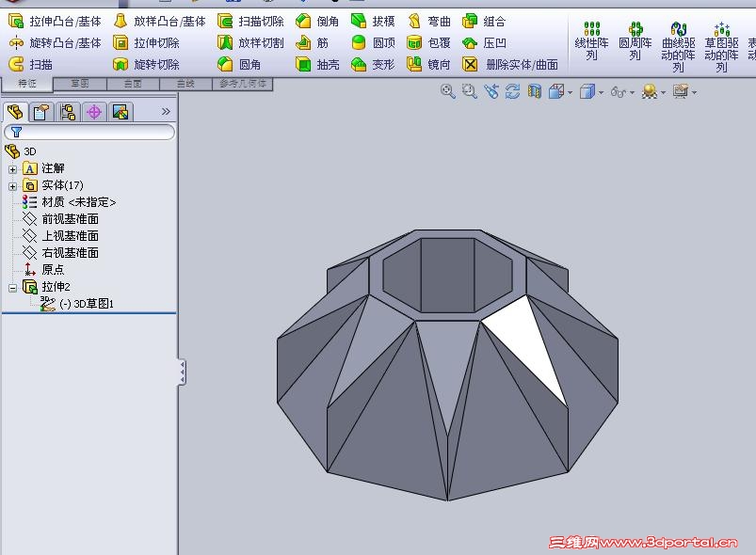Image resolution: width=756 pixels, height=555 pixels.
Task: Open the DimXpertManager crosshair tab
Action: pyautogui.click(x=94, y=112)
